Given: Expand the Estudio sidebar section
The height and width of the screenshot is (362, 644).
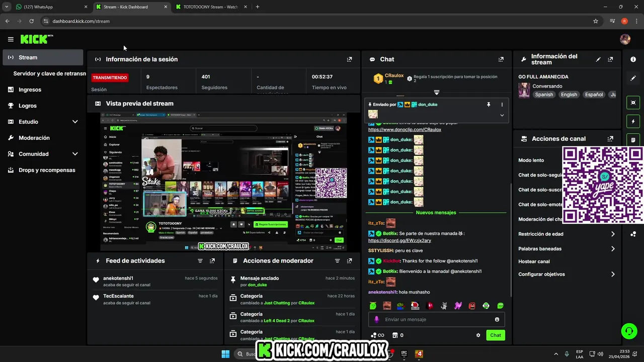Looking at the screenshot, I should 75,122.
